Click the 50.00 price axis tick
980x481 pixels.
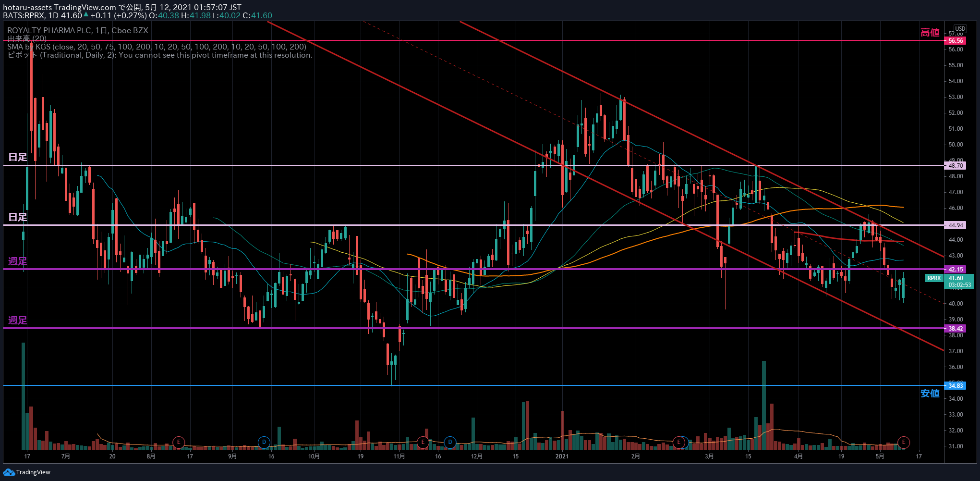coord(956,145)
